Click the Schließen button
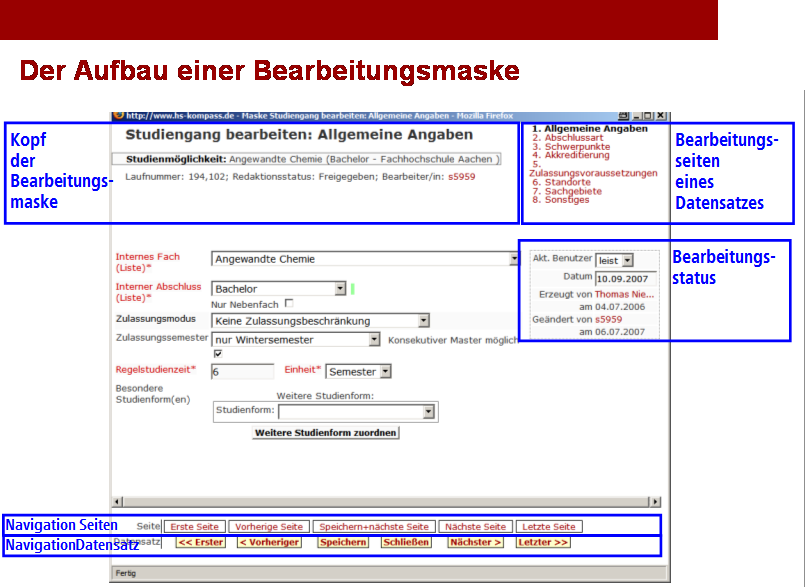Image resolution: width=805 pixels, height=587 pixels. 406,542
